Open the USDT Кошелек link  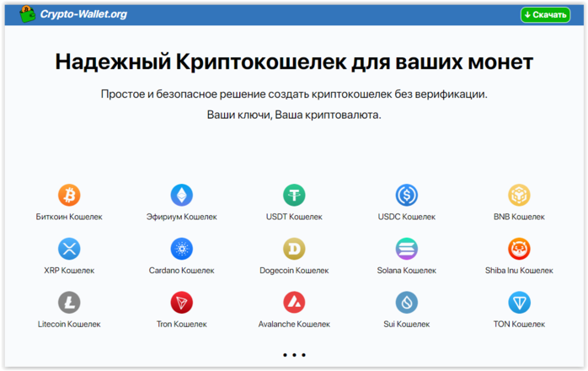[294, 217]
